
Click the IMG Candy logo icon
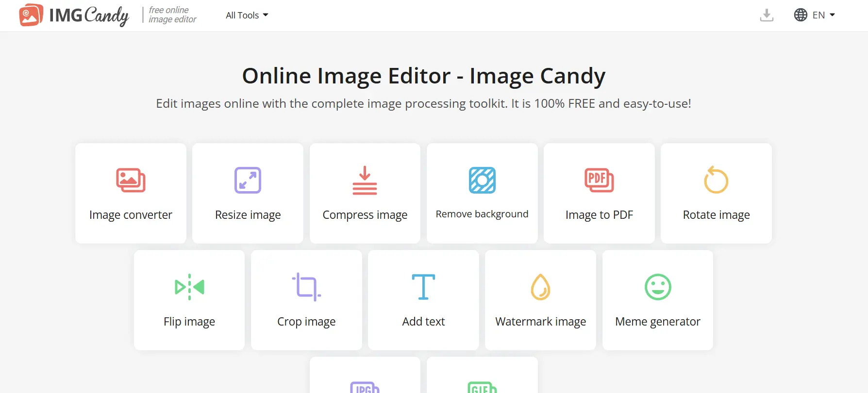click(x=31, y=15)
